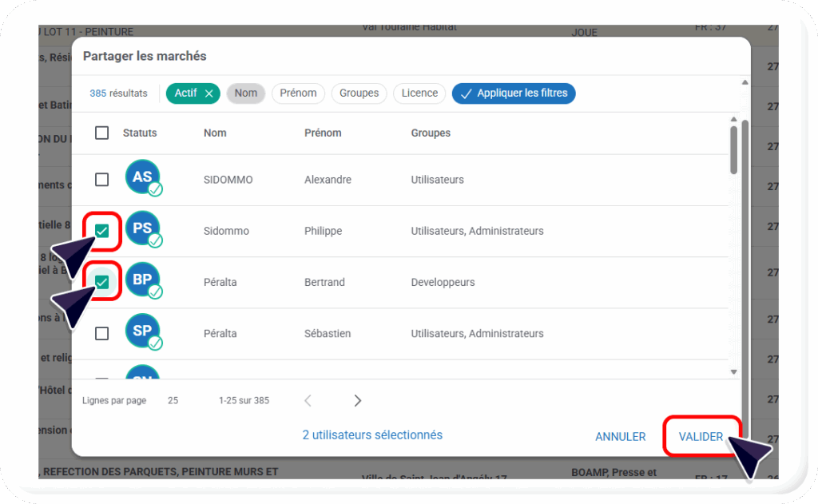Click the BP avatar for Bertrand Péralta
Screen dimensions: 818x504
coord(143,281)
